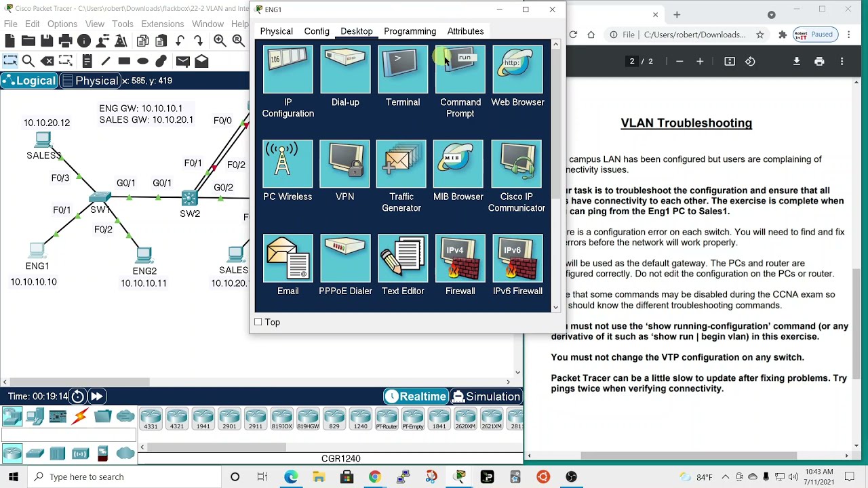This screenshot has width=868, height=488.
Task: Open the IPv4 Firewall app
Action: (460, 258)
